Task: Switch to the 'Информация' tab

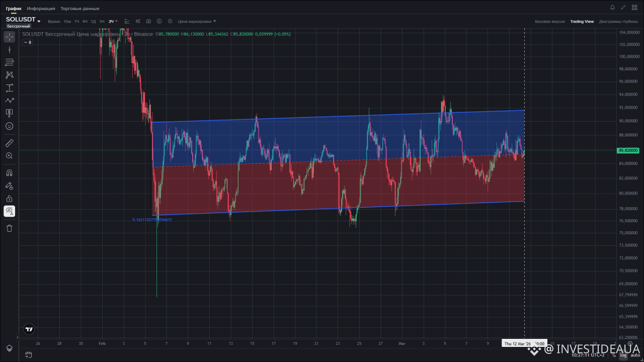Action: [41, 9]
